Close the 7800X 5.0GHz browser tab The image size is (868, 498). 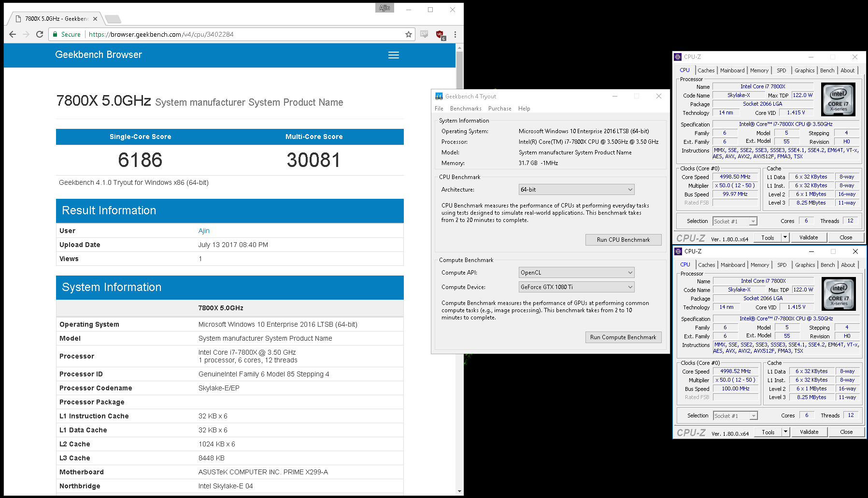[95, 19]
